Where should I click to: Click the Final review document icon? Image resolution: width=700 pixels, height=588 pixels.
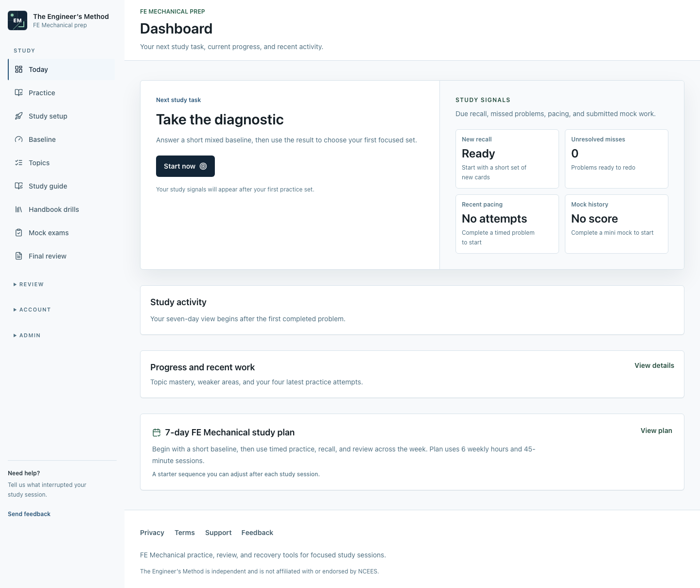tap(18, 256)
